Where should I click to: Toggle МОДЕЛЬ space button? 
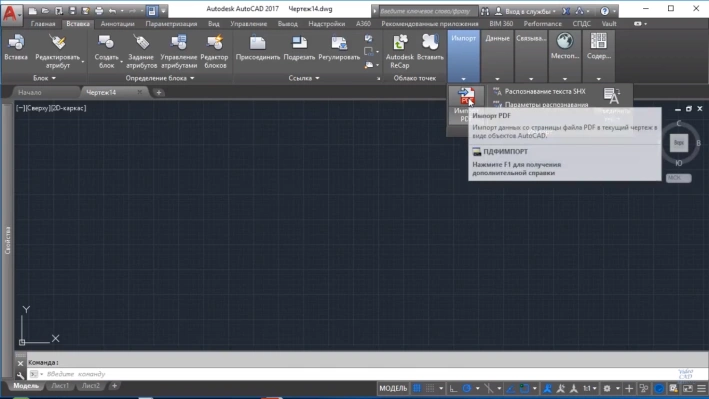point(393,388)
